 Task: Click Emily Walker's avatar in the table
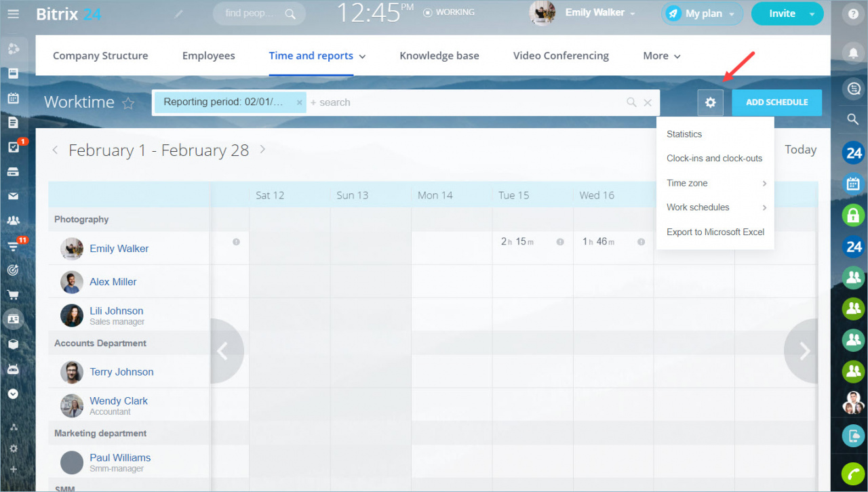pyautogui.click(x=72, y=249)
